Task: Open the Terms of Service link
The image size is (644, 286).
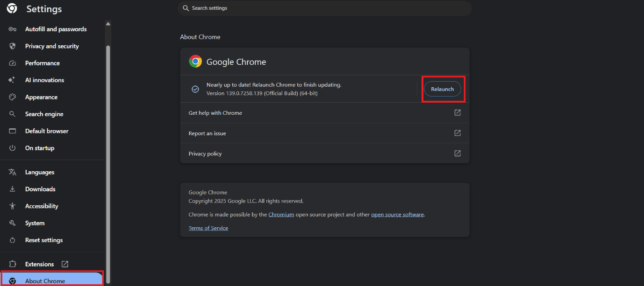Action: (208, 228)
